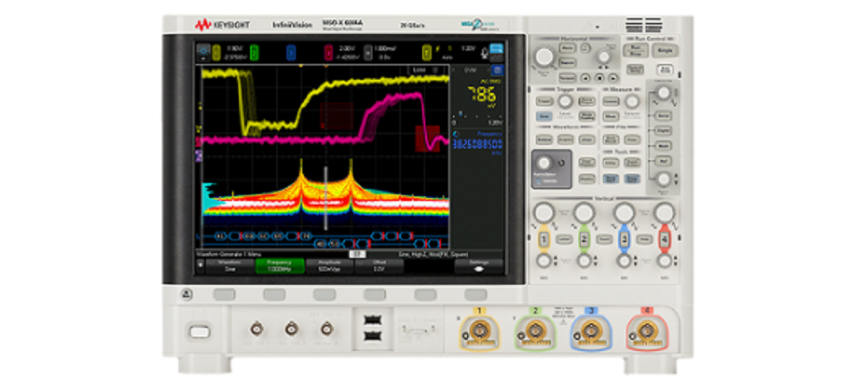
Task: Toggle channel 3 blue key on
Action: pyautogui.click(x=624, y=239)
